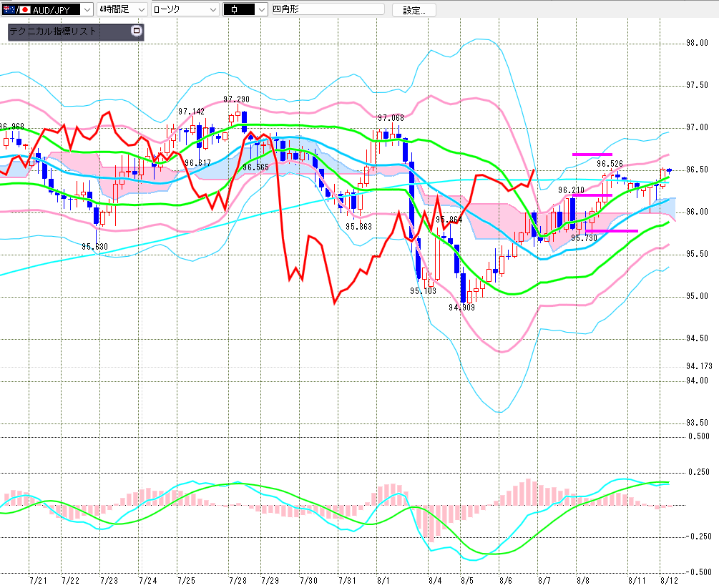Open the AUD/JPY currency pair dropdown
719x588 pixels.
(x=87, y=9)
